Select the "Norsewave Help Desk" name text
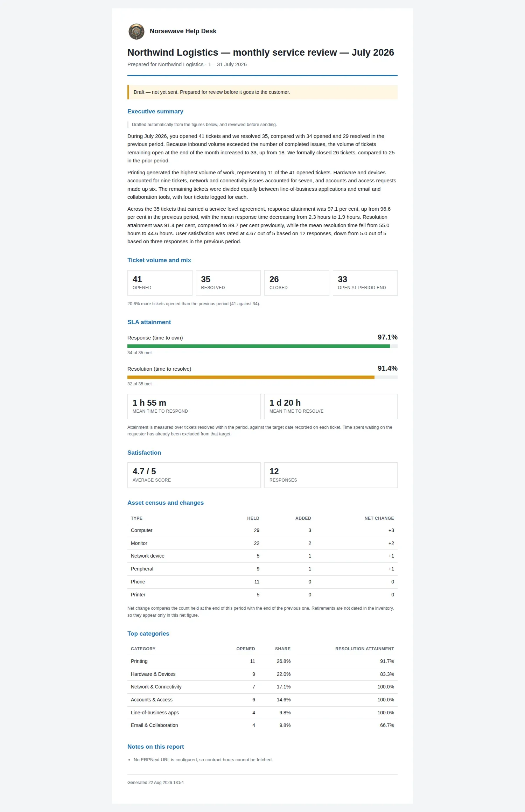Screen dimensions: 525x812 click(x=183, y=31)
